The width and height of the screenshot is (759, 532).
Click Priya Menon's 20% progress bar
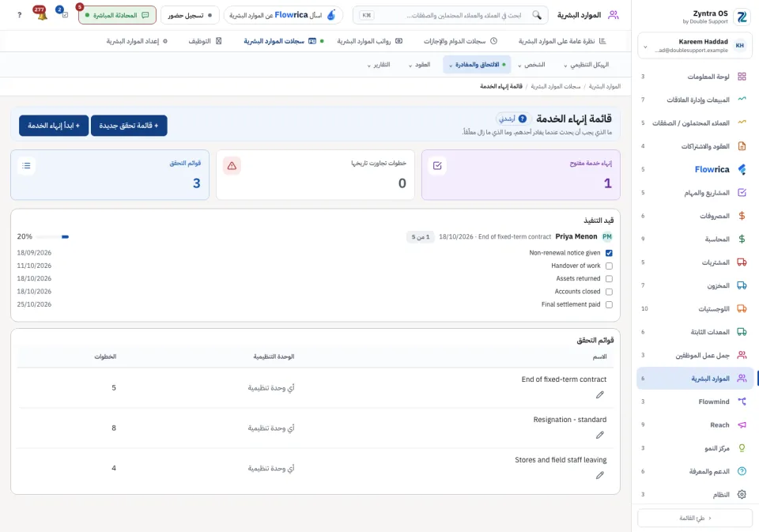coord(52,236)
